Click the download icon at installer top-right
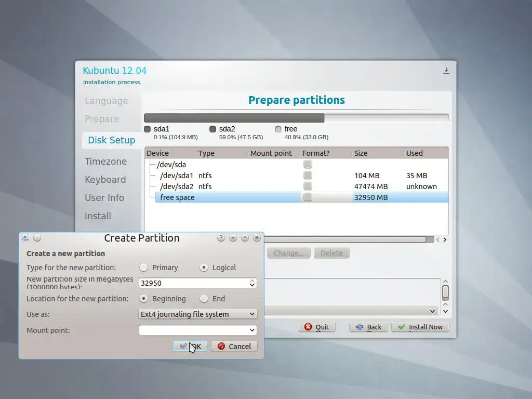The height and width of the screenshot is (399, 532). click(x=446, y=71)
